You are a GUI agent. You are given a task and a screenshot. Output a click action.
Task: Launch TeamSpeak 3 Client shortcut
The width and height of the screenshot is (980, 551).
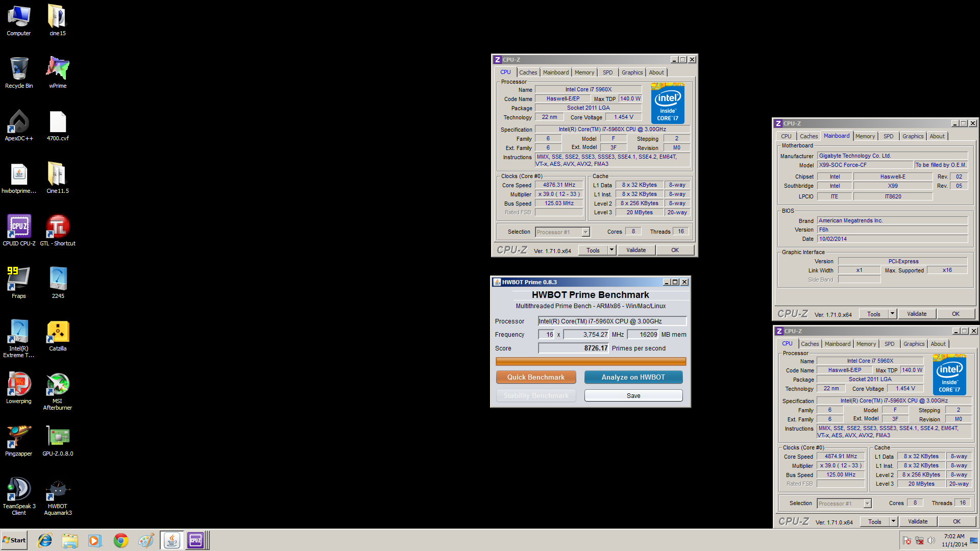19,497
